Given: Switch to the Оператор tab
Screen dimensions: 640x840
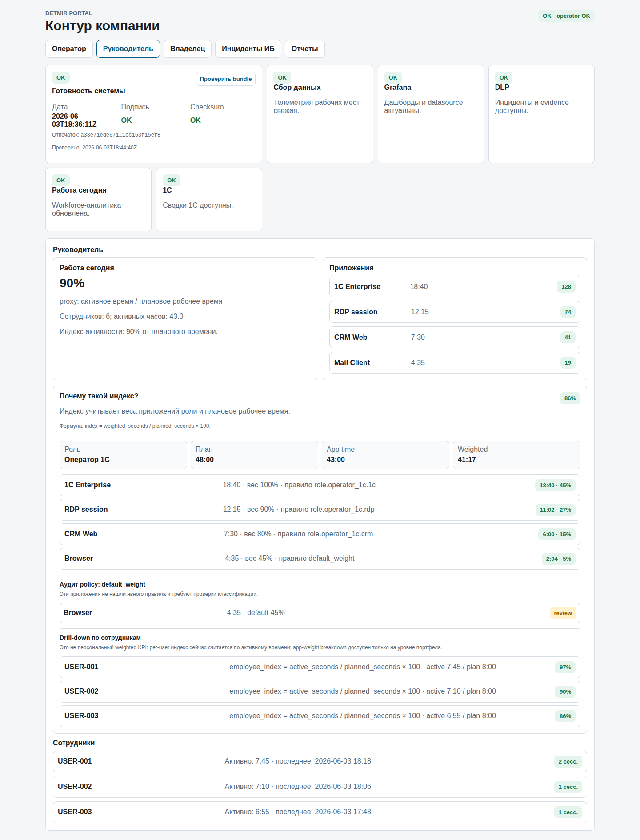Looking at the screenshot, I should point(69,49).
